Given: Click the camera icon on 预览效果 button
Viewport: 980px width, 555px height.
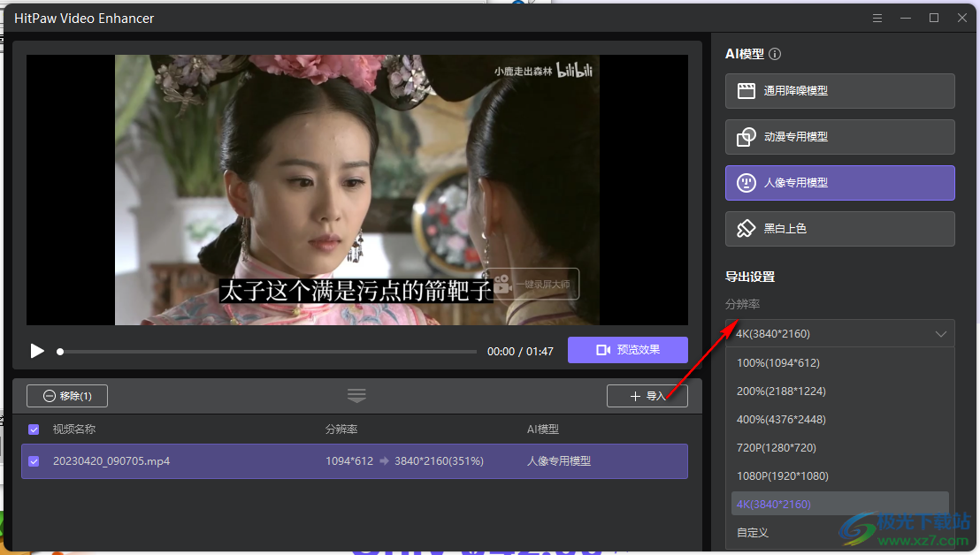Looking at the screenshot, I should point(603,350).
